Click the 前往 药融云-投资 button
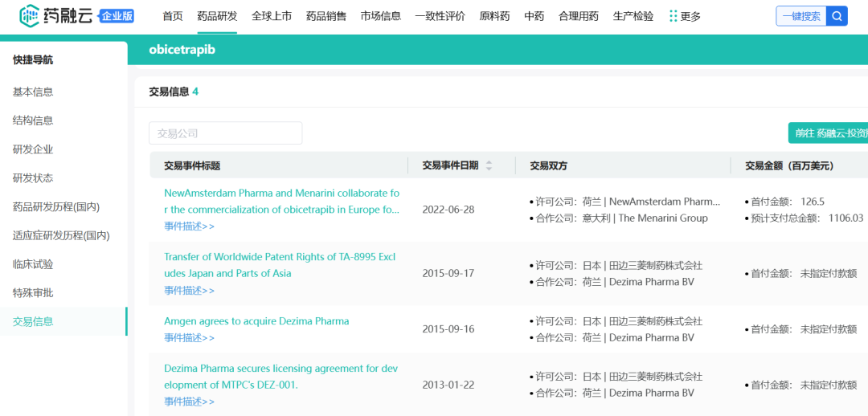 click(830, 133)
